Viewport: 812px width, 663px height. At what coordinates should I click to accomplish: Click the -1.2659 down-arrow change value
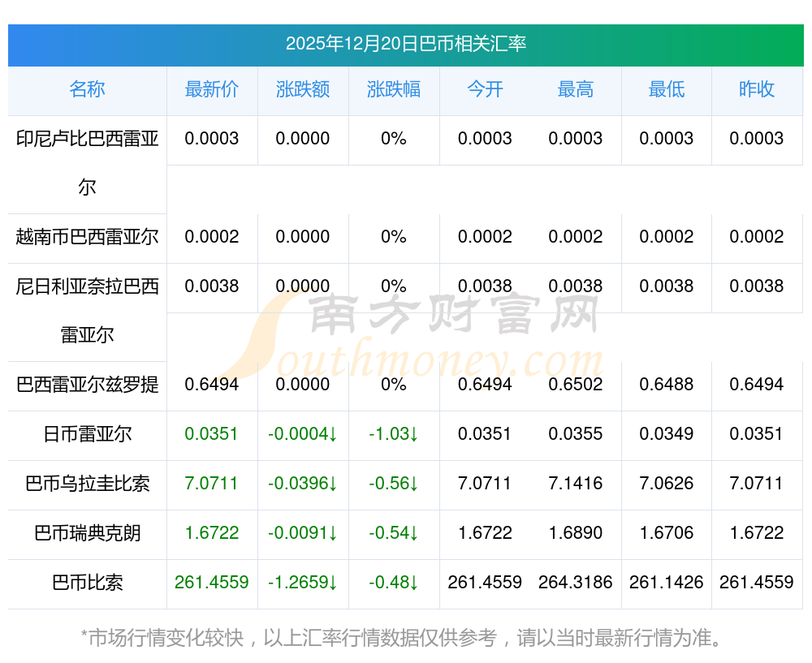[303, 583]
